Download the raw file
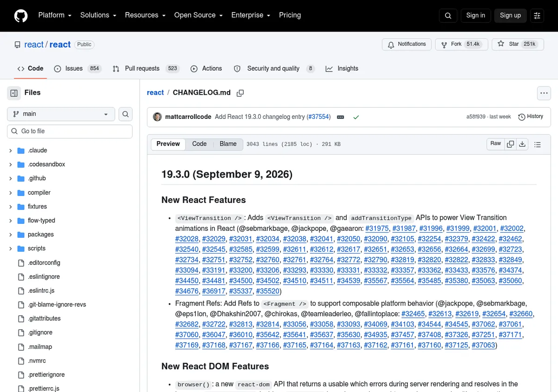 pyautogui.click(x=522, y=144)
